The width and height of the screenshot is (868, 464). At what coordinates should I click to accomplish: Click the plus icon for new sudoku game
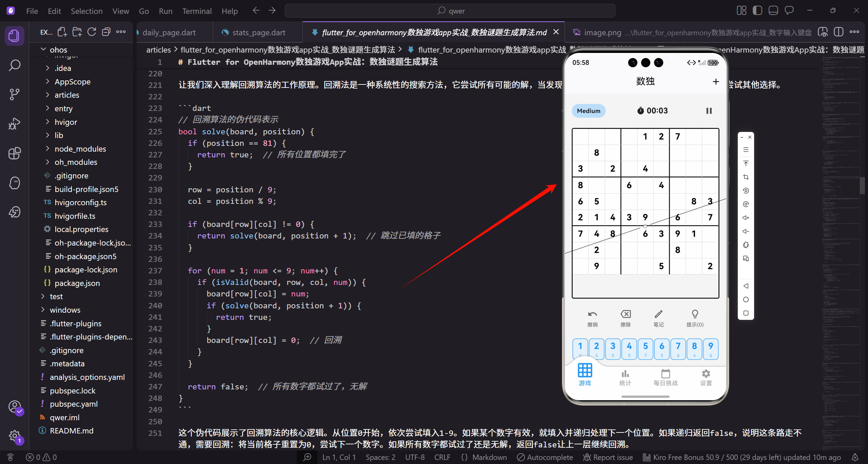(x=716, y=82)
